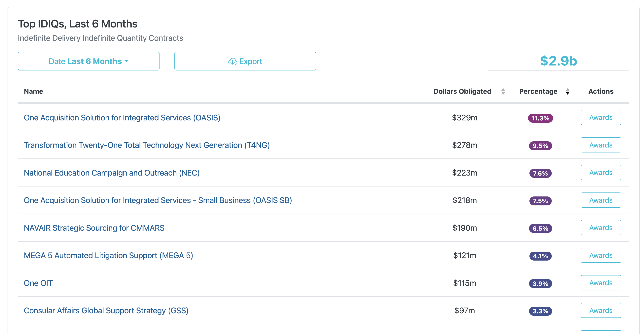The height and width of the screenshot is (334, 644).
Task: Click the 6.5% percentage badge
Action: (540, 229)
